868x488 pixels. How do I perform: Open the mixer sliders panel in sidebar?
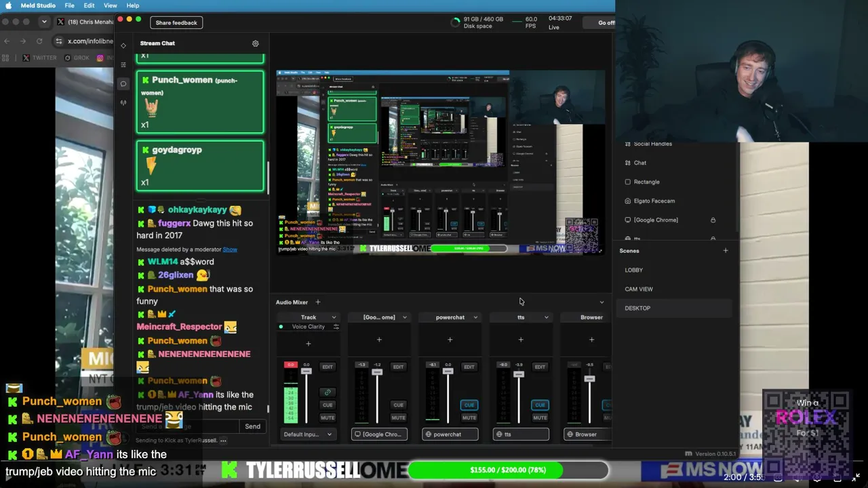[x=123, y=64]
